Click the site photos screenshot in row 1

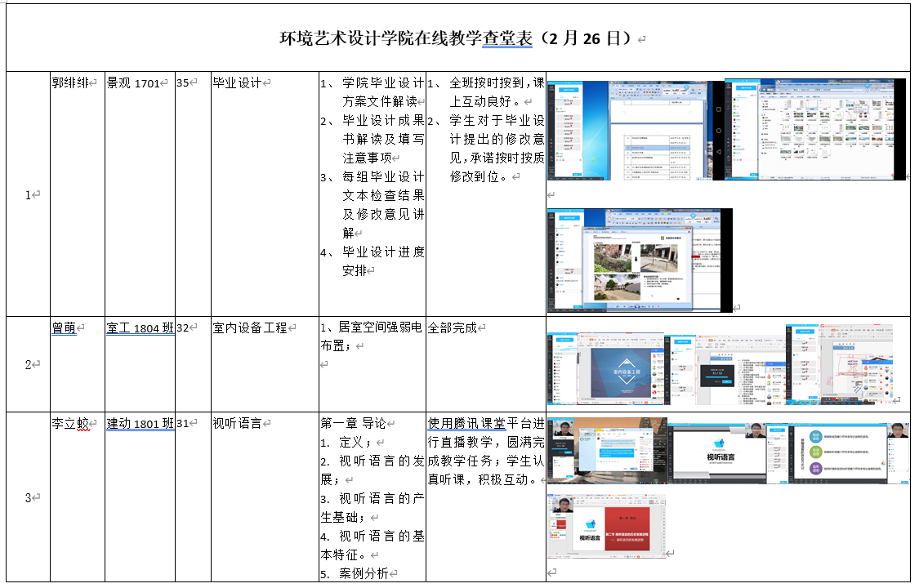pyautogui.click(x=640, y=261)
